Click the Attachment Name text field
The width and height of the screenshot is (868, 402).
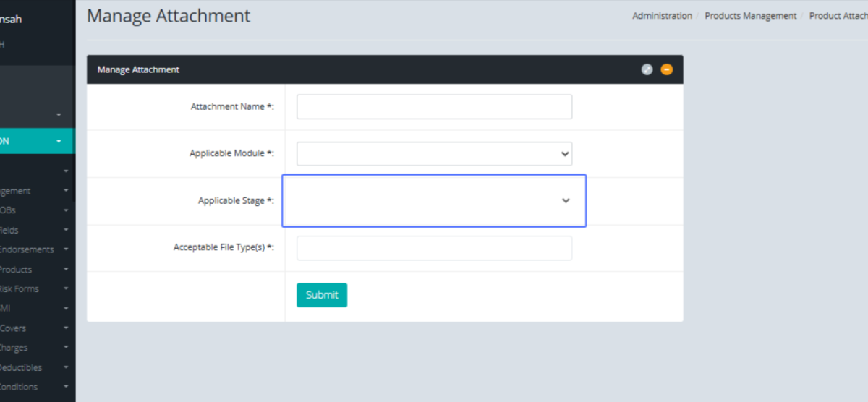[434, 107]
